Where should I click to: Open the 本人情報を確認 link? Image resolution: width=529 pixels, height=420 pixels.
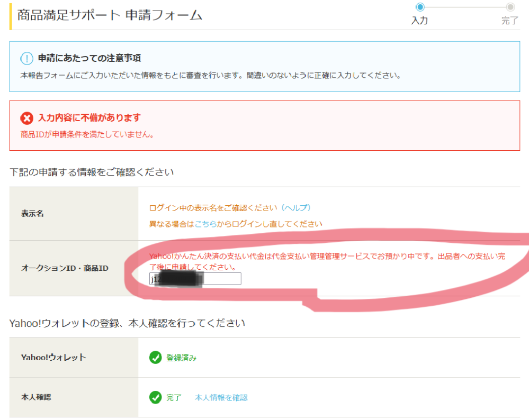pyautogui.click(x=221, y=397)
